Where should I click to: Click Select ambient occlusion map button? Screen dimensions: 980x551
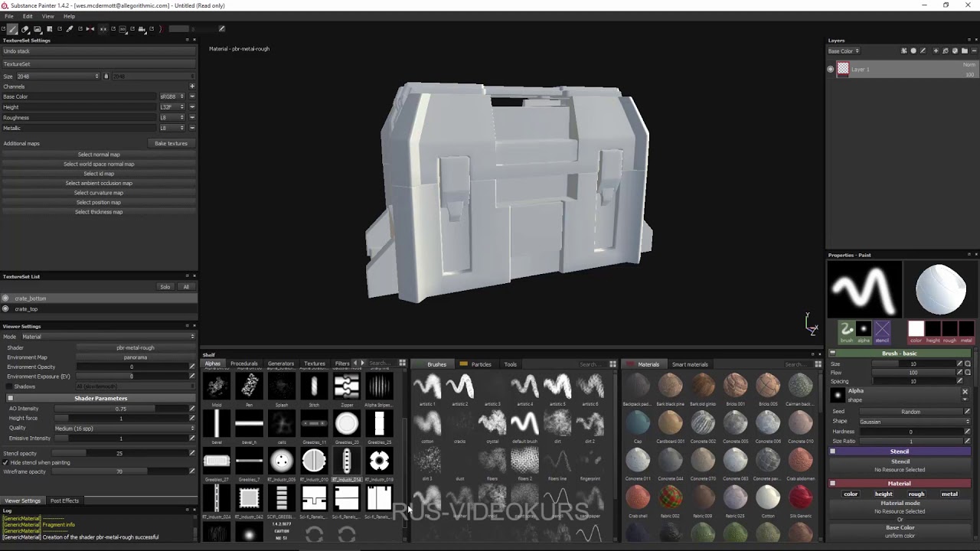pyautogui.click(x=99, y=183)
